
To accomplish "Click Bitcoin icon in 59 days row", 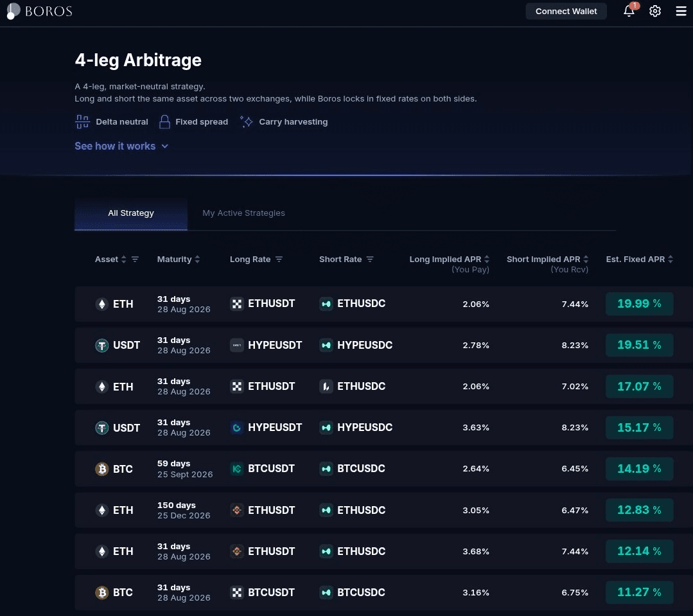I will point(102,469).
